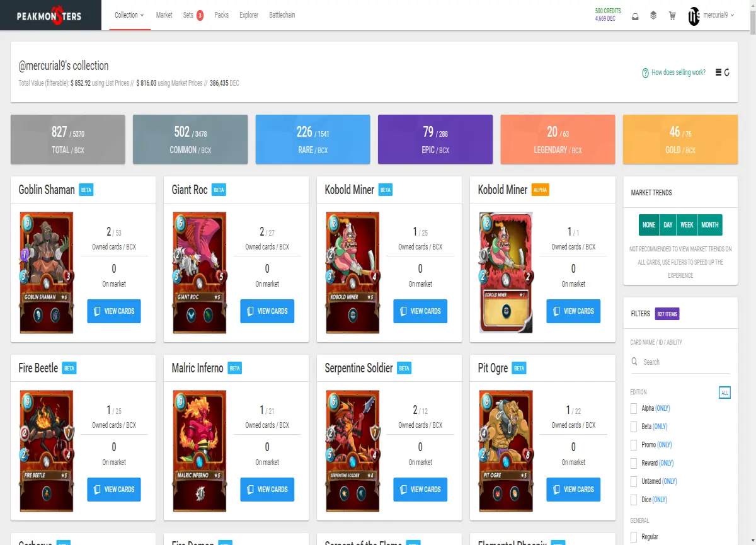Screen dimensions: 756x545
Task: Click the ALPHA badge beside Kobold Miner
Action: tap(540, 190)
